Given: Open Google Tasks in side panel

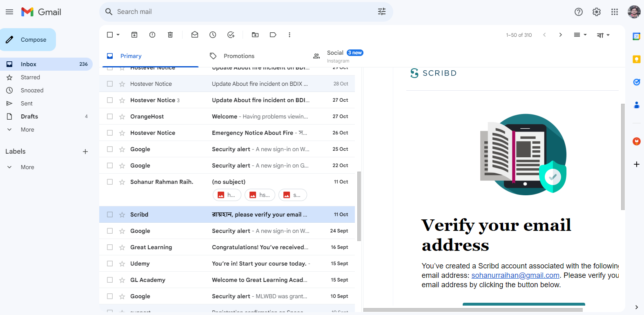Looking at the screenshot, I should [x=636, y=82].
